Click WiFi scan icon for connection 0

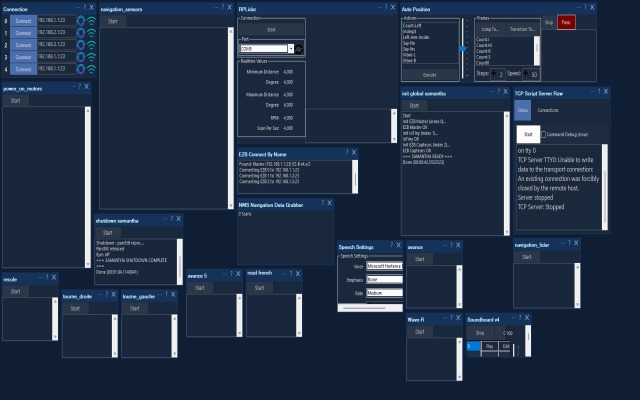point(91,20)
